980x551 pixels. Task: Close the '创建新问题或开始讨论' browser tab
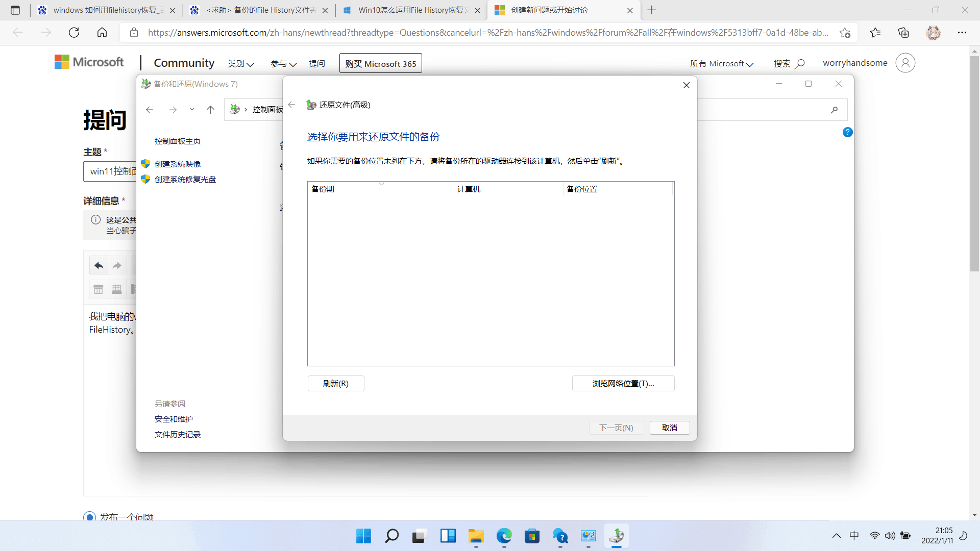[x=630, y=10]
